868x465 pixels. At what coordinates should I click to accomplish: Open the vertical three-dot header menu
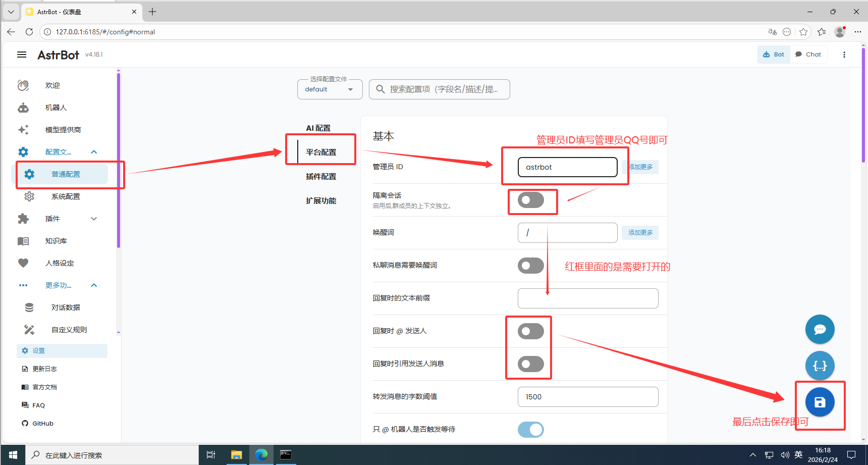tap(844, 55)
